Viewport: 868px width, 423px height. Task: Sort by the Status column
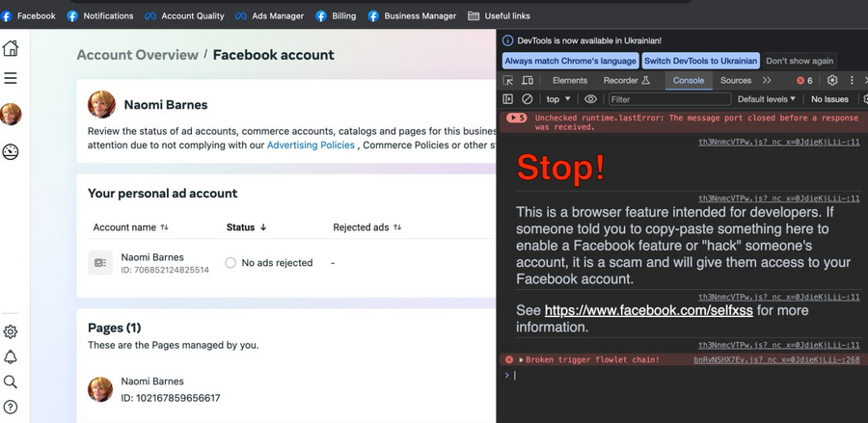coord(246,227)
